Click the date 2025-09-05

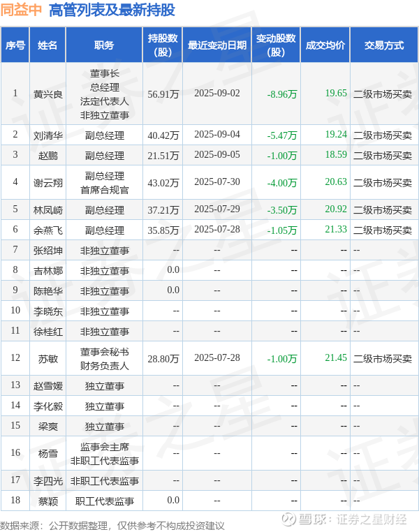point(217,155)
